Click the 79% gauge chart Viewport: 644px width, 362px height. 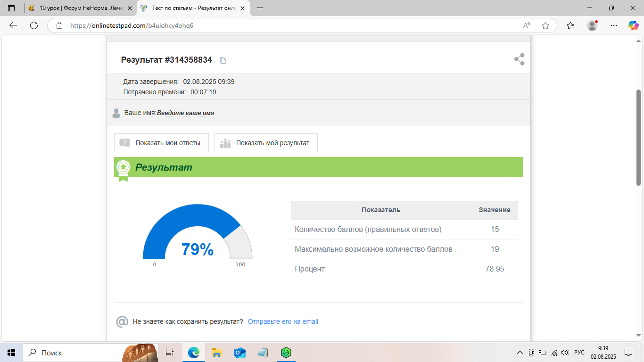pos(198,232)
